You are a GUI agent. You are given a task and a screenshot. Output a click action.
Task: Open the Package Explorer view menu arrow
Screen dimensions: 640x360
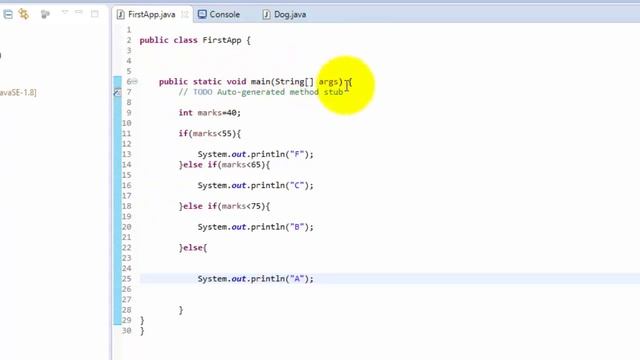[x=64, y=13]
